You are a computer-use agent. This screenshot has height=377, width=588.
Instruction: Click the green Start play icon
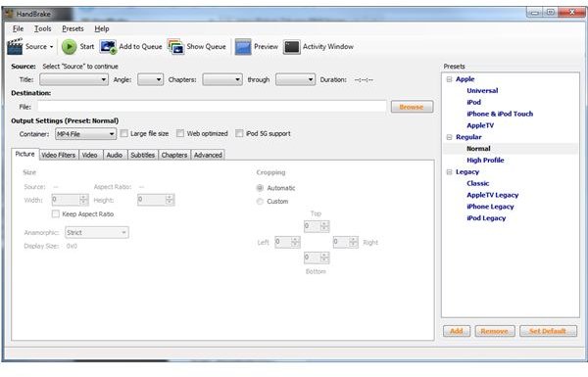69,47
